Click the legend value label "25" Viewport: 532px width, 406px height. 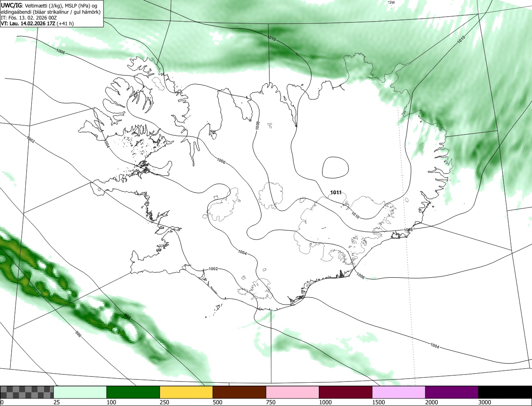pyautogui.click(x=57, y=402)
